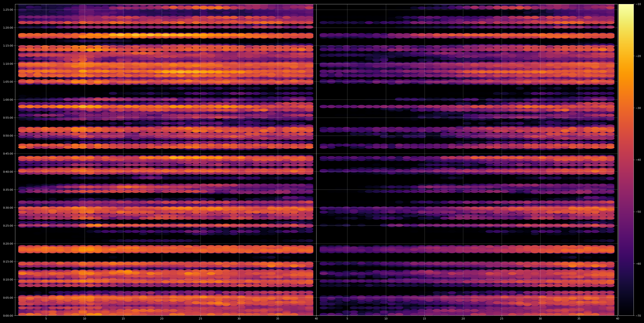Select the 1:00:00 time label

tap(8, 100)
